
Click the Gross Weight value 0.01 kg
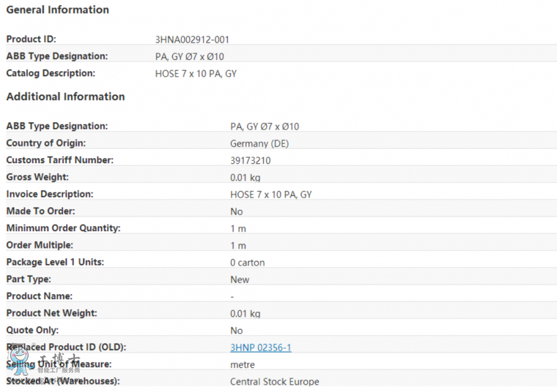245,177
